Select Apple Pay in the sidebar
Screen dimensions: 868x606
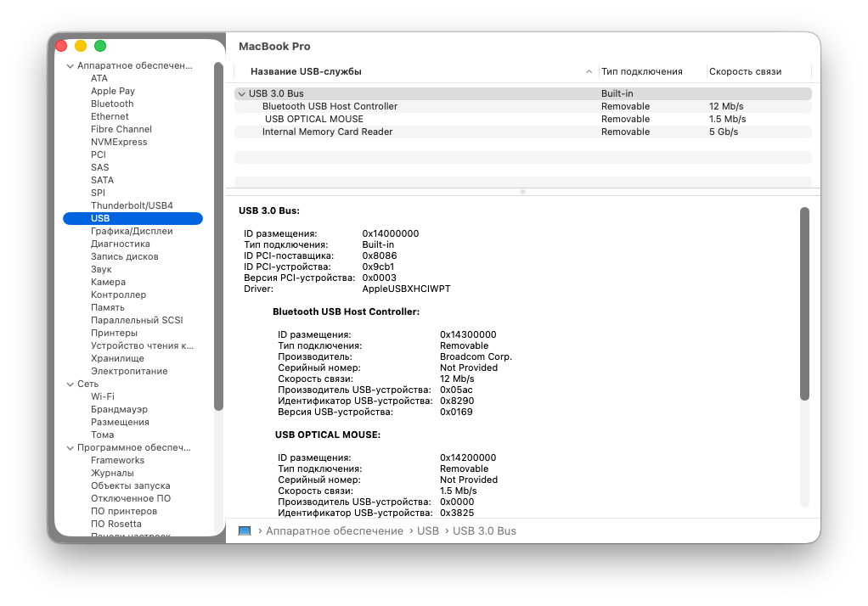(x=113, y=92)
